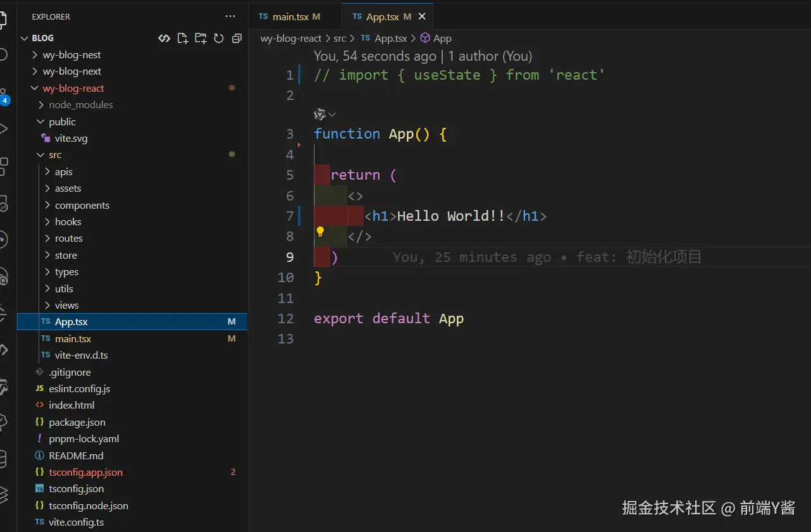The image size is (811, 532).
Task: Click the diamond icon of .gitignore
Action: tap(40, 372)
